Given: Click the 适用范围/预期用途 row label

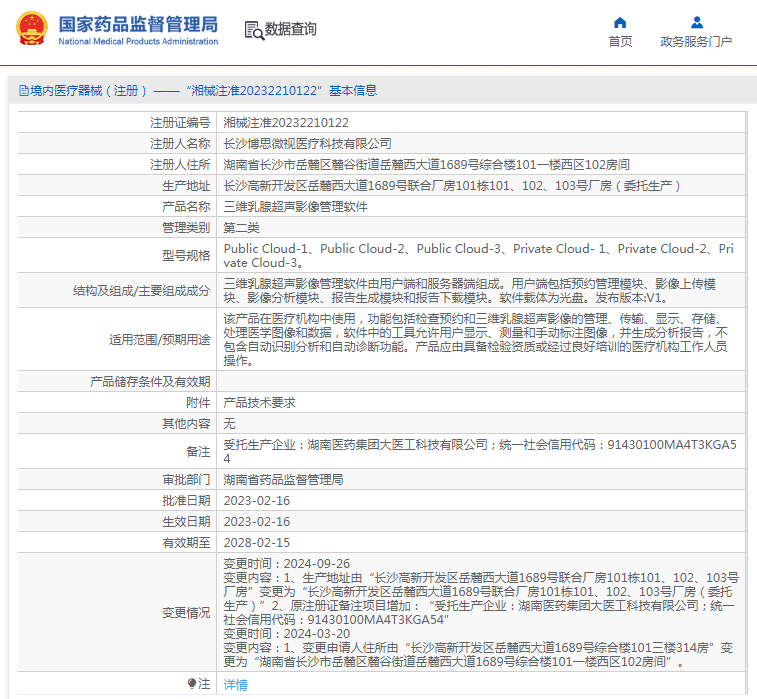Looking at the screenshot, I should point(160,339).
